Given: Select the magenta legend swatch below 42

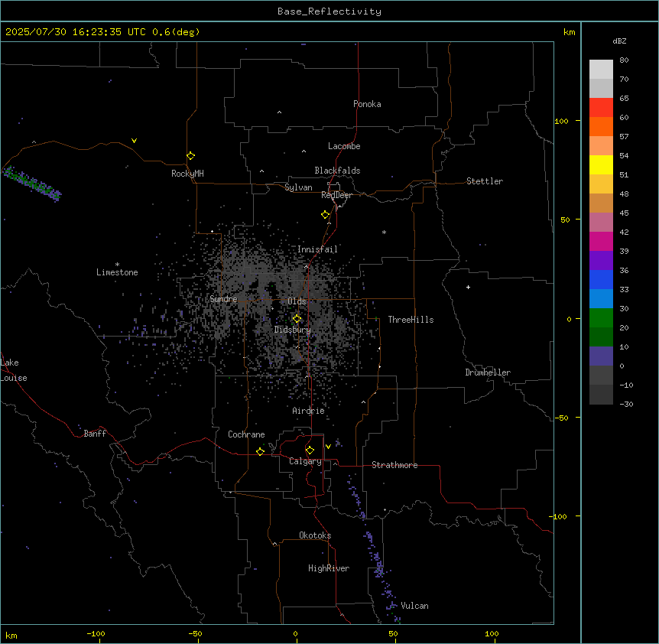Looking at the screenshot, I should (x=601, y=241).
